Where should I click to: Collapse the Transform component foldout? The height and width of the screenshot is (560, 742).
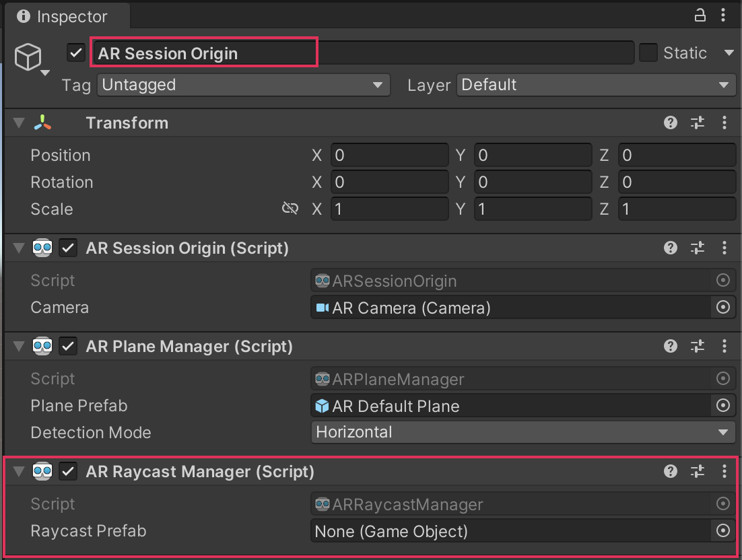pos(20,123)
